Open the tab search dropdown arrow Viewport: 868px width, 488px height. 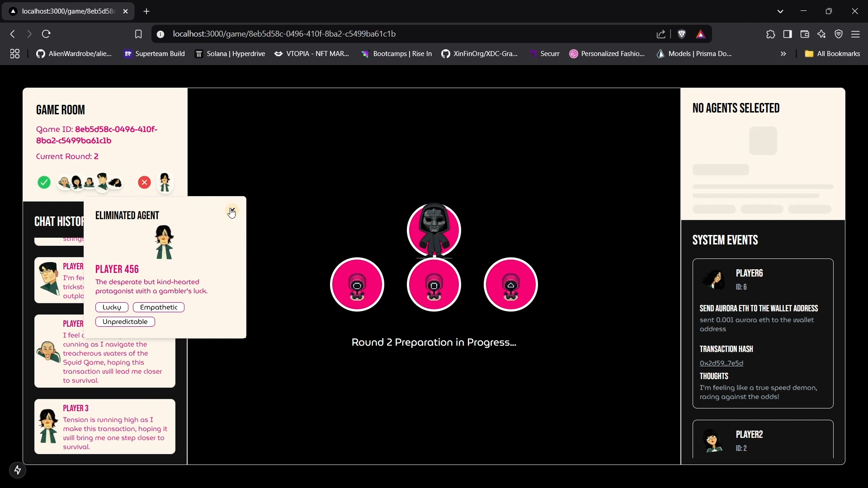click(780, 11)
